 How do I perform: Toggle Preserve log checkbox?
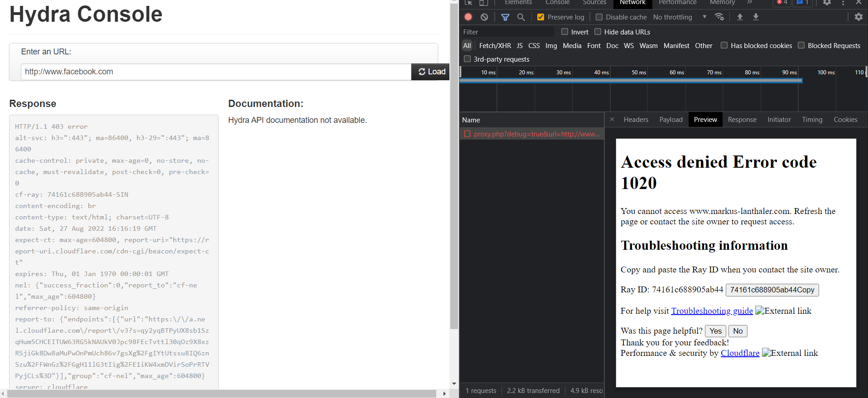click(540, 17)
